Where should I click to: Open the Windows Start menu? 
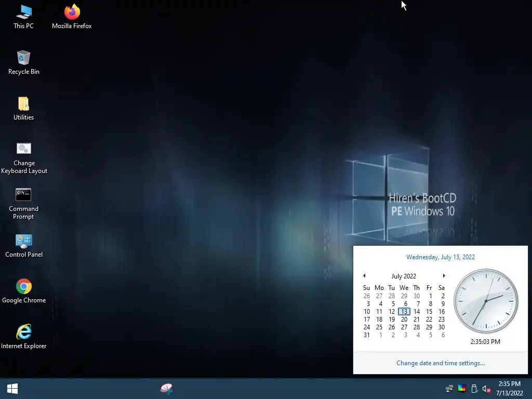tap(12, 389)
